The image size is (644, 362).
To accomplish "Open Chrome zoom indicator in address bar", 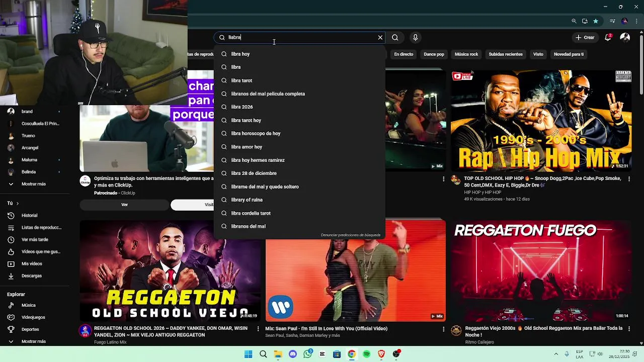I will (x=574, y=21).
